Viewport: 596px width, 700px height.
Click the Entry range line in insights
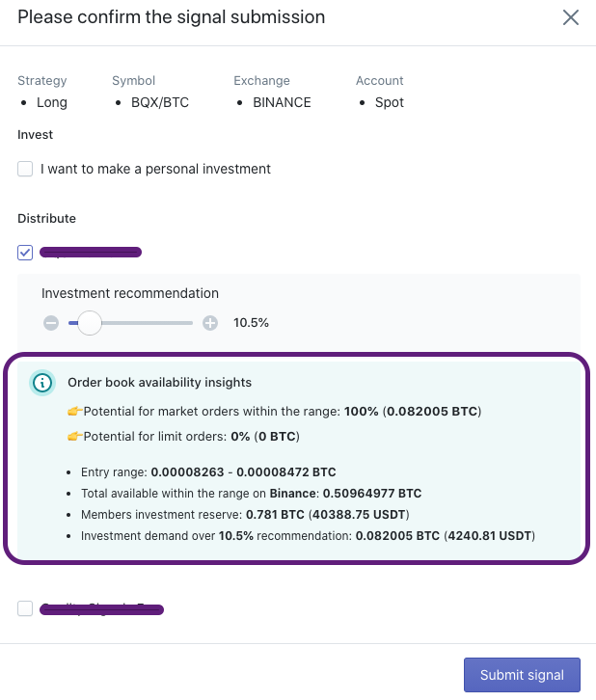pyautogui.click(x=208, y=472)
